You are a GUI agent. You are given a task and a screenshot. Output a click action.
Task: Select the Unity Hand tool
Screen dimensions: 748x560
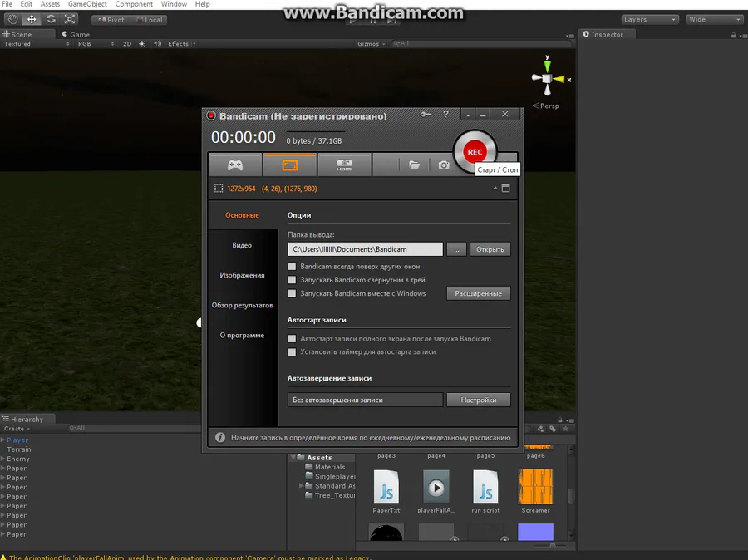coord(12,20)
